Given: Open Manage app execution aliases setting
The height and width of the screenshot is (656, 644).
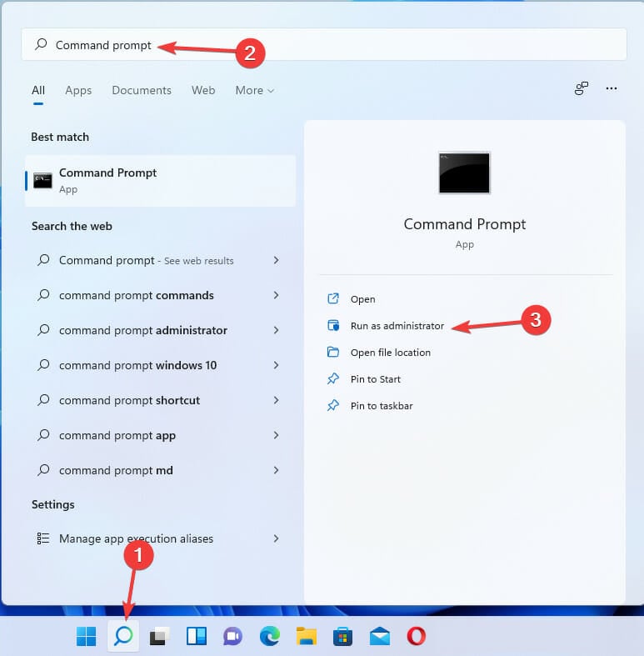Looking at the screenshot, I should click(x=160, y=538).
